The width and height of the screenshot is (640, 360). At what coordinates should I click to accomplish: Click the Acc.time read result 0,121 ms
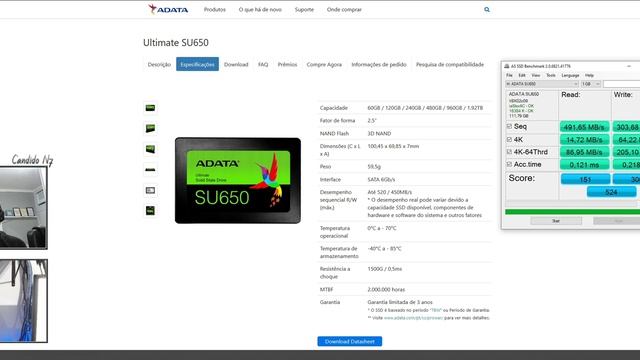[584, 164]
